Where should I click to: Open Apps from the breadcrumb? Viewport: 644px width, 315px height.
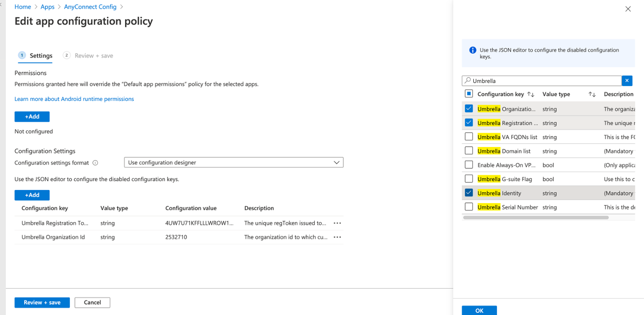point(47,7)
